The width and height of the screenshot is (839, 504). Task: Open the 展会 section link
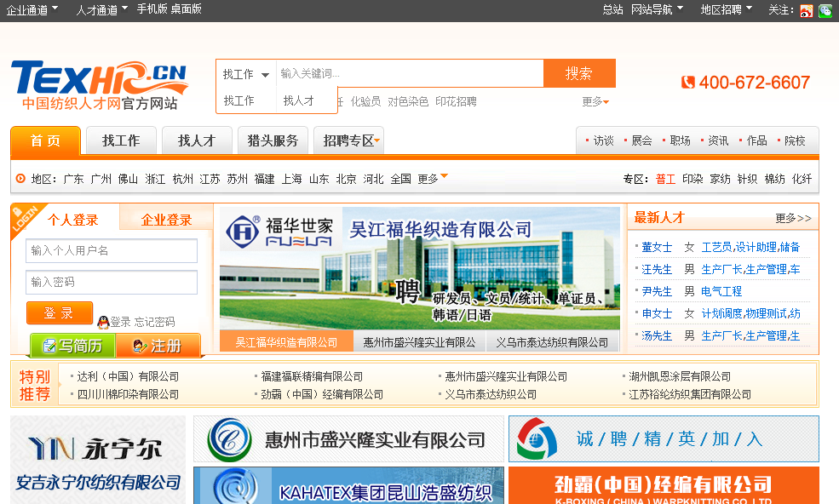641,140
